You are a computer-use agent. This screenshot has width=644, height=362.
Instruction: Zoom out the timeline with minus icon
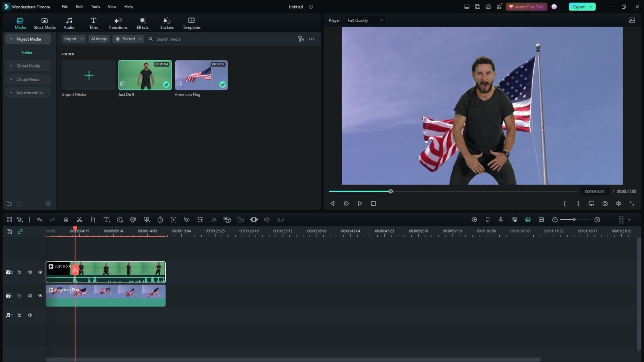[555, 220]
